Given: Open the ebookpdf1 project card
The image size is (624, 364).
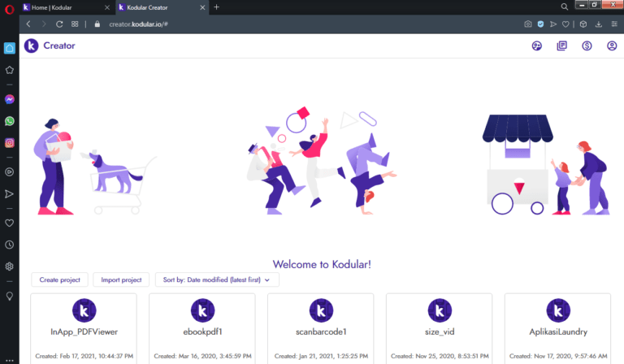Looking at the screenshot, I should point(202,328).
